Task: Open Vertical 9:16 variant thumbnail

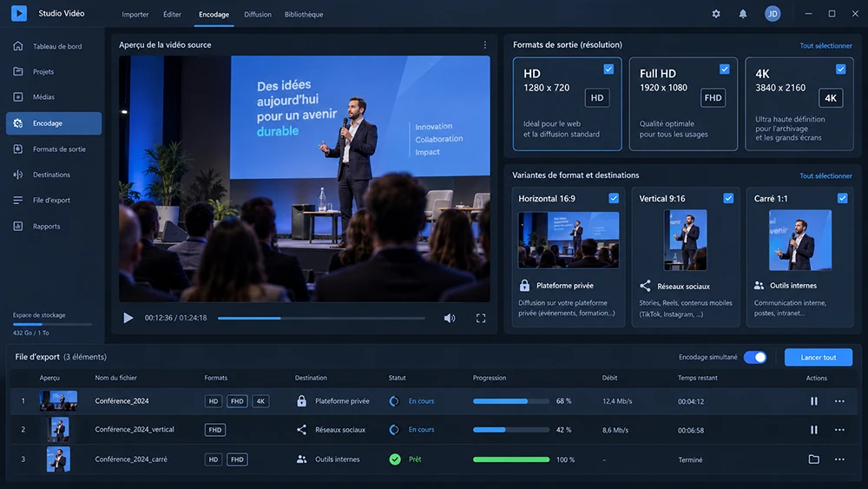Action: pyautogui.click(x=686, y=240)
